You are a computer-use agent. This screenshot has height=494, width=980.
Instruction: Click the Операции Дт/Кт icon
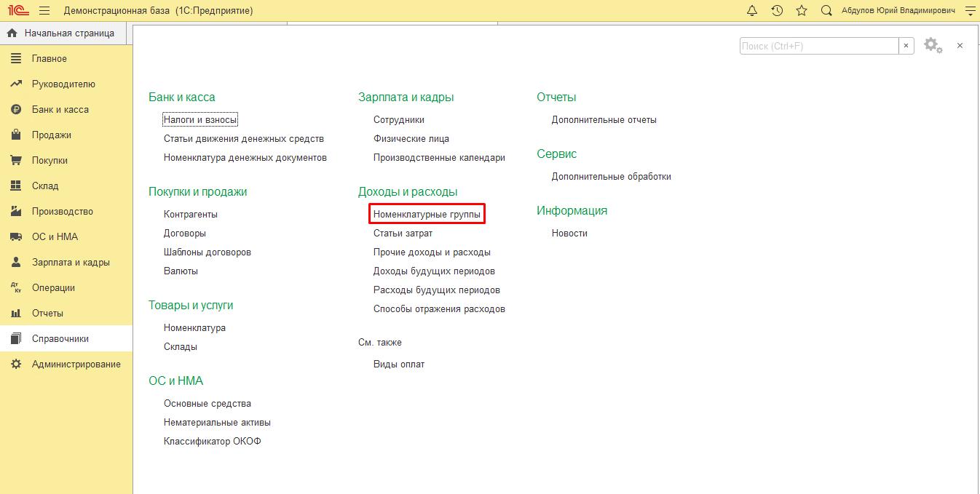(x=16, y=287)
